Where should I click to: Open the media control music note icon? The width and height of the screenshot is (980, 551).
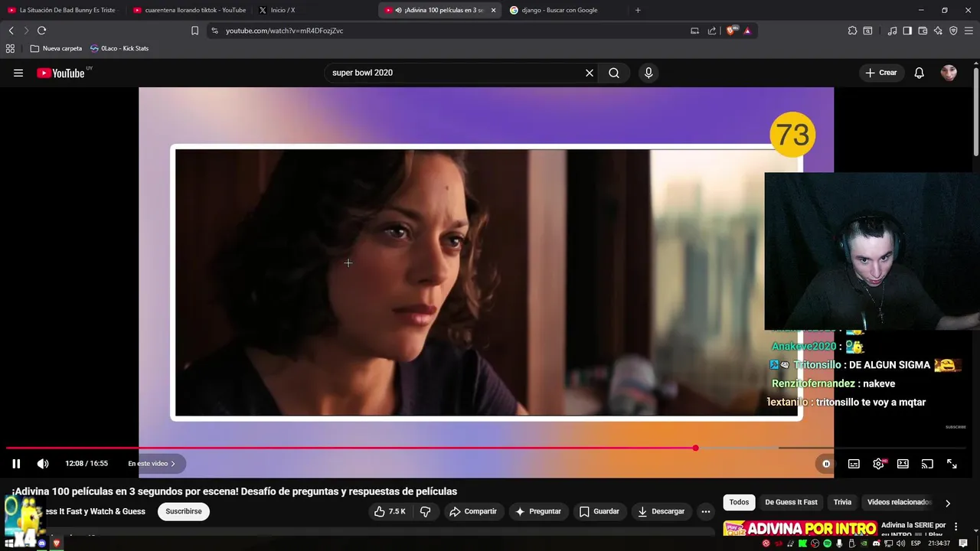coord(892,31)
